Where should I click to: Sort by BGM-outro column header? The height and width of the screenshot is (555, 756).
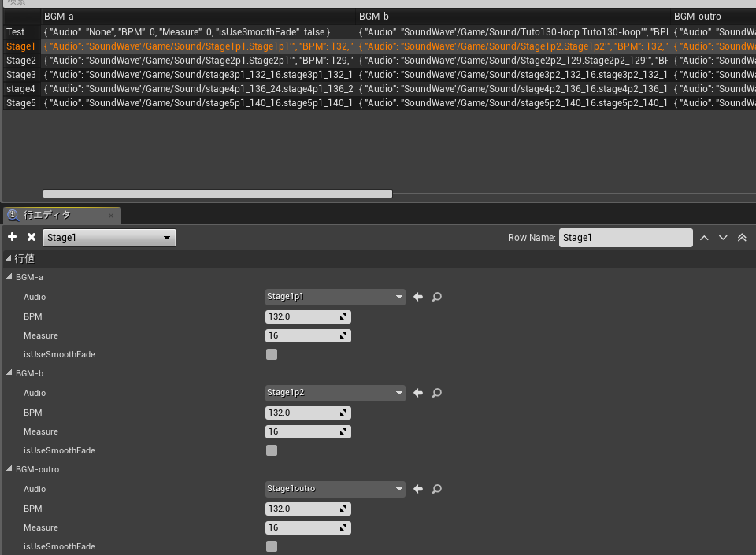pos(713,17)
